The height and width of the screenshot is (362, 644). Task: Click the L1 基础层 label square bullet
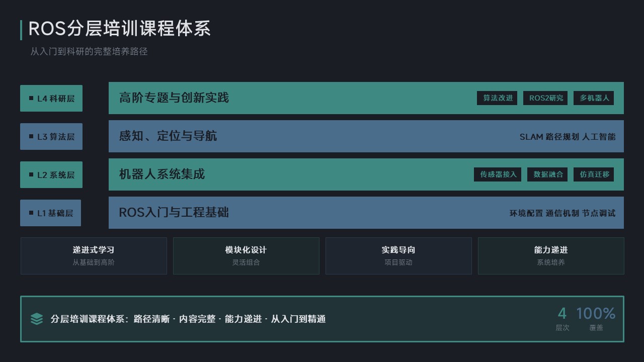pos(31,213)
